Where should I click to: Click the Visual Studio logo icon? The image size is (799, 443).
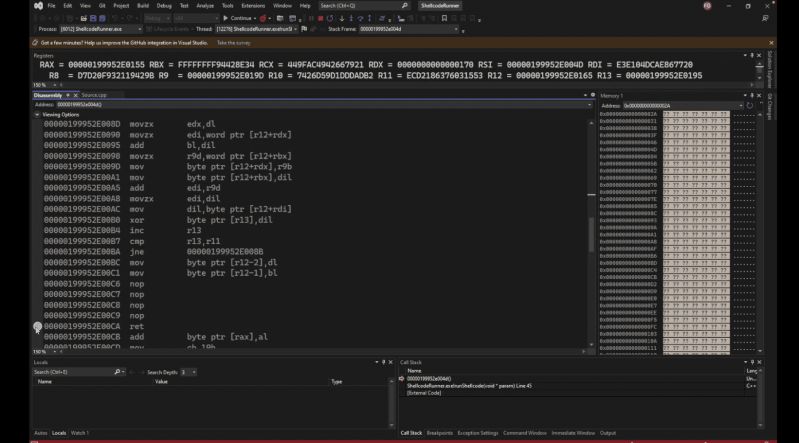[38, 6]
